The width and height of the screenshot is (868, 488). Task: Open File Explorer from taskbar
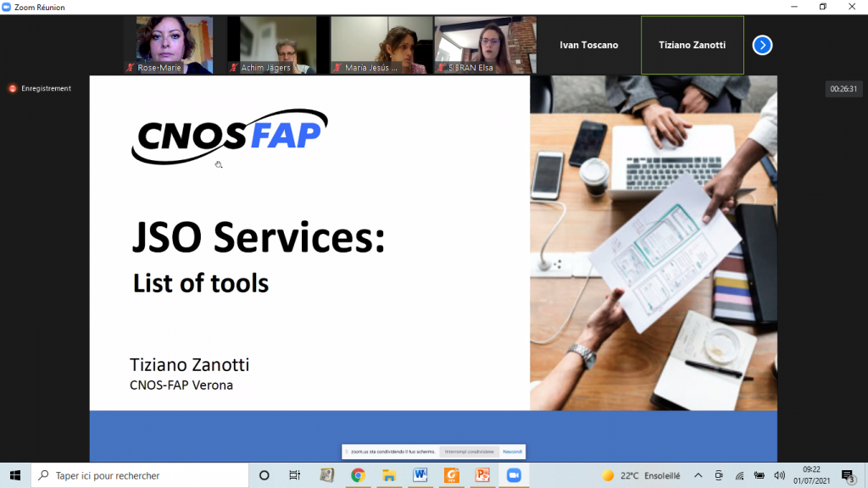[389, 475]
